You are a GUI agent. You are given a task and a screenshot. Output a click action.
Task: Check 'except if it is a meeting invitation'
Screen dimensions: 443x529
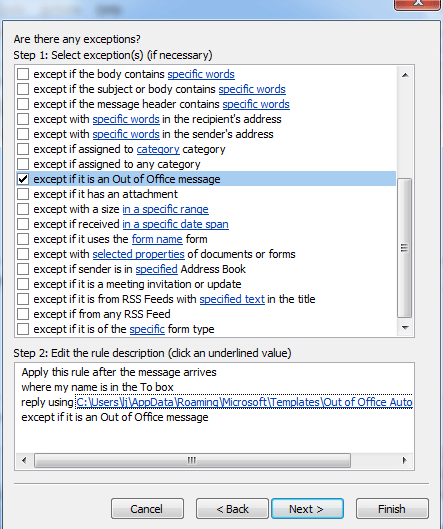(23, 284)
